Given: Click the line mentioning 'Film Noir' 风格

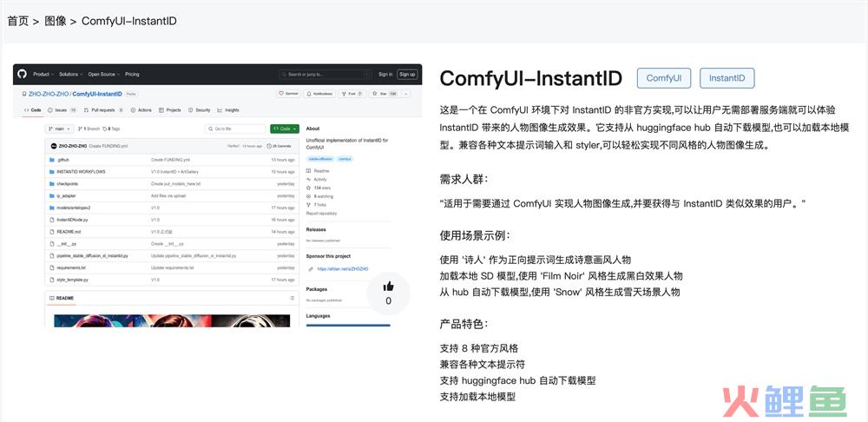Looking at the screenshot, I should [x=562, y=276].
